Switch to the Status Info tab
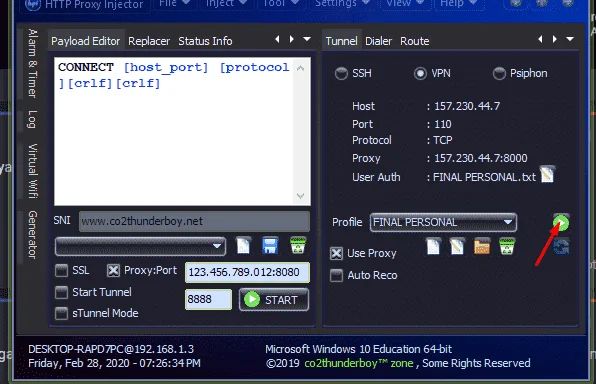596x384 pixels. tap(205, 41)
